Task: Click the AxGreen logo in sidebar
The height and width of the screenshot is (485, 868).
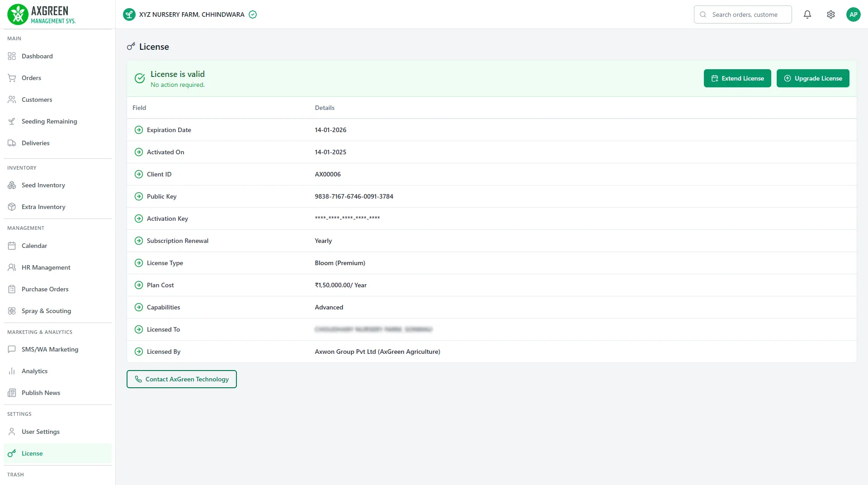Action: [42, 14]
